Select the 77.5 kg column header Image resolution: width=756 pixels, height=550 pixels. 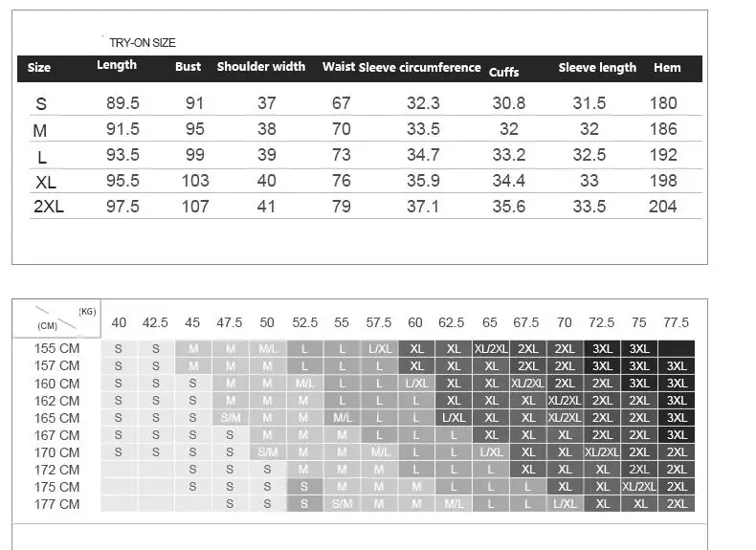pos(676,322)
